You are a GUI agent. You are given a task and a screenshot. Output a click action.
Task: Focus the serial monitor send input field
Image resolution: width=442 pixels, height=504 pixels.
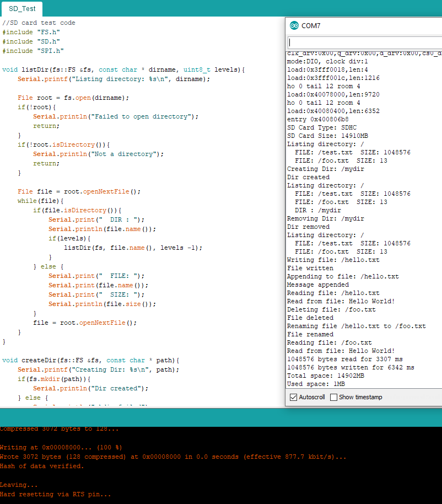pos(364,42)
